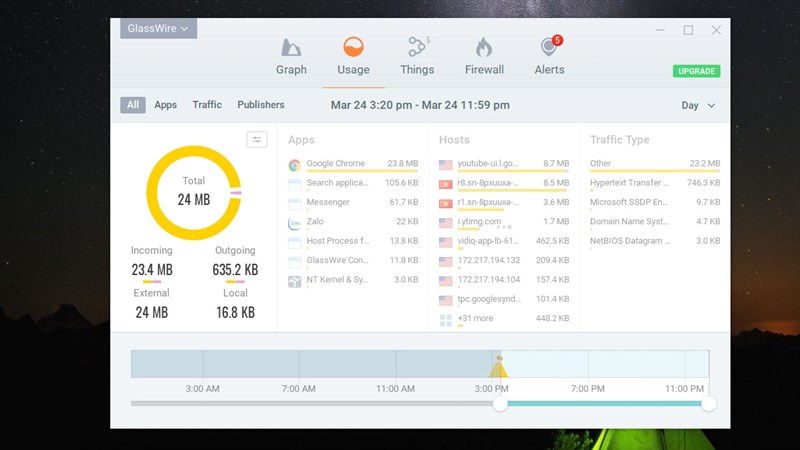
Task: Click the flag beside youtube-ui.l.go host
Action: click(x=445, y=165)
